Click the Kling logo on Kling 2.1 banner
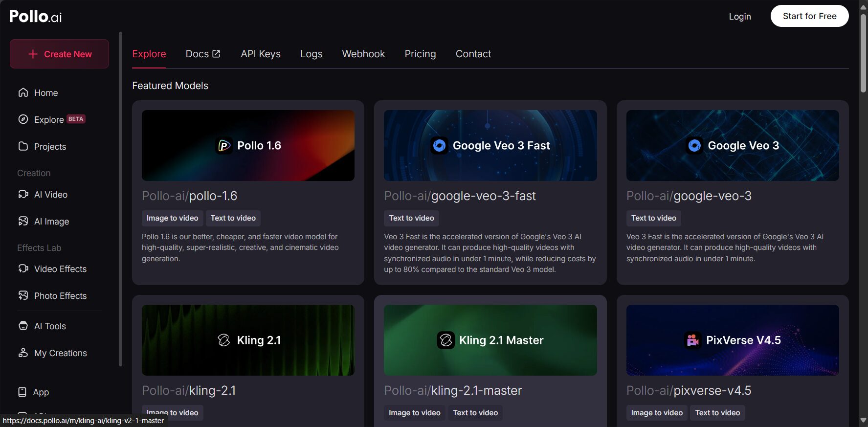Screen dimensions: 868x427 (x=223, y=340)
